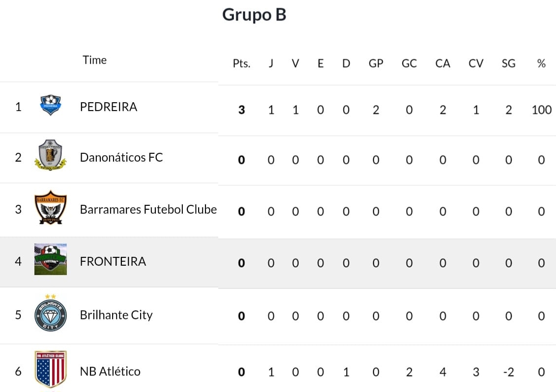Image resolution: width=556 pixels, height=392 pixels.
Task: Sort by the CA column header
Action: pos(442,63)
